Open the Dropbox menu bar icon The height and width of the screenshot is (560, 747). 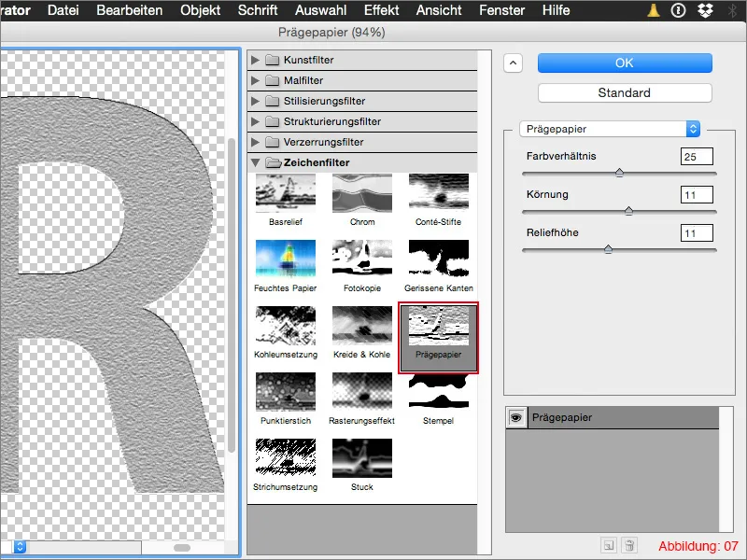click(705, 10)
